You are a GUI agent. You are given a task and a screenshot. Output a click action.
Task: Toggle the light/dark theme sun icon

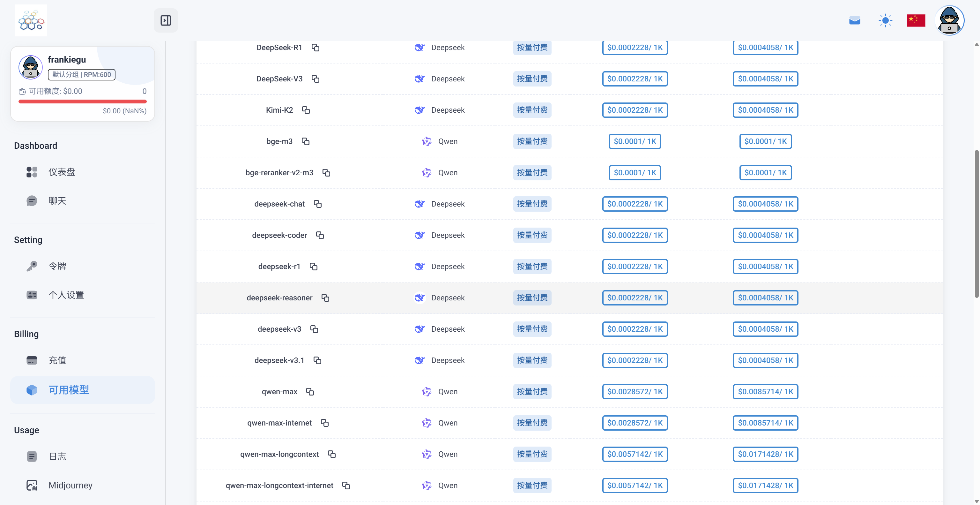pos(885,20)
